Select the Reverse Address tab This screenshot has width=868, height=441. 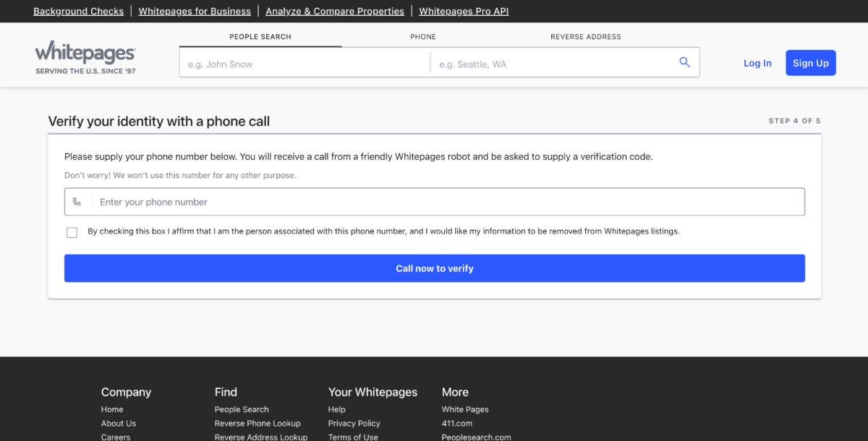[x=585, y=37]
